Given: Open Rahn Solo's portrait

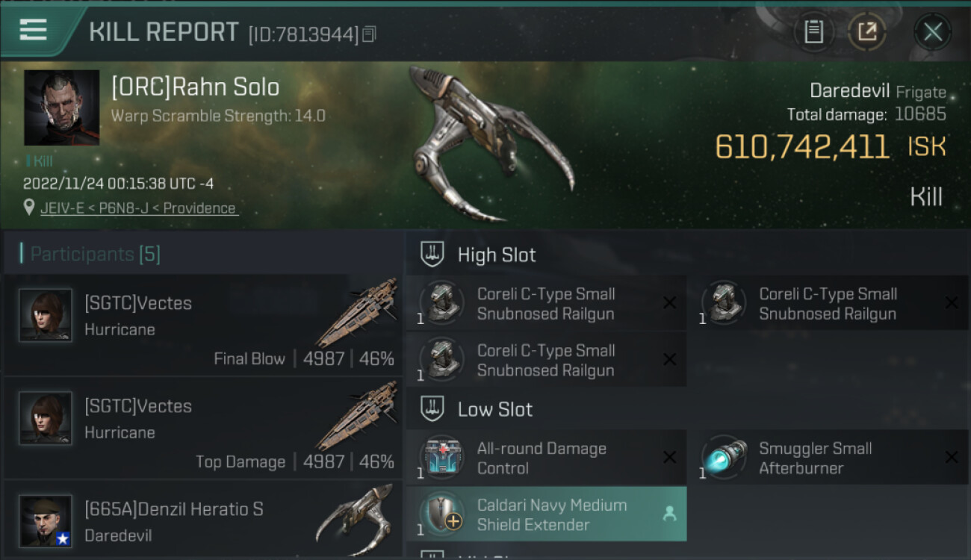Looking at the screenshot, I should (x=62, y=108).
